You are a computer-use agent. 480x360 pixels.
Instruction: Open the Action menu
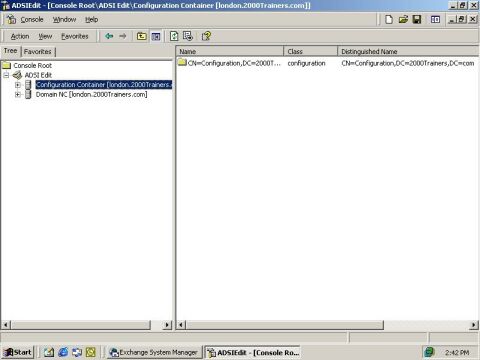click(20, 36)
